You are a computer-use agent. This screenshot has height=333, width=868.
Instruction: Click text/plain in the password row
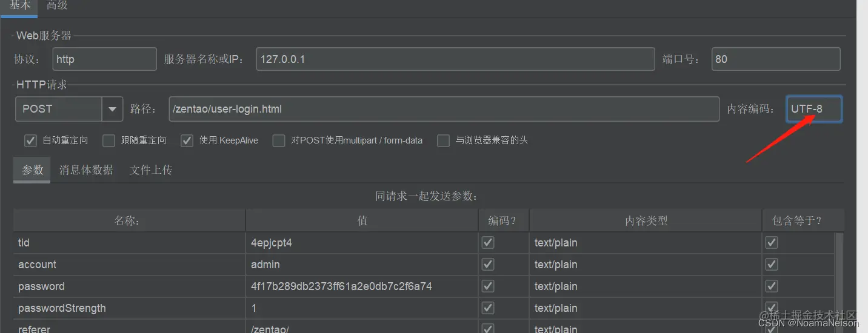pos(646,286)
